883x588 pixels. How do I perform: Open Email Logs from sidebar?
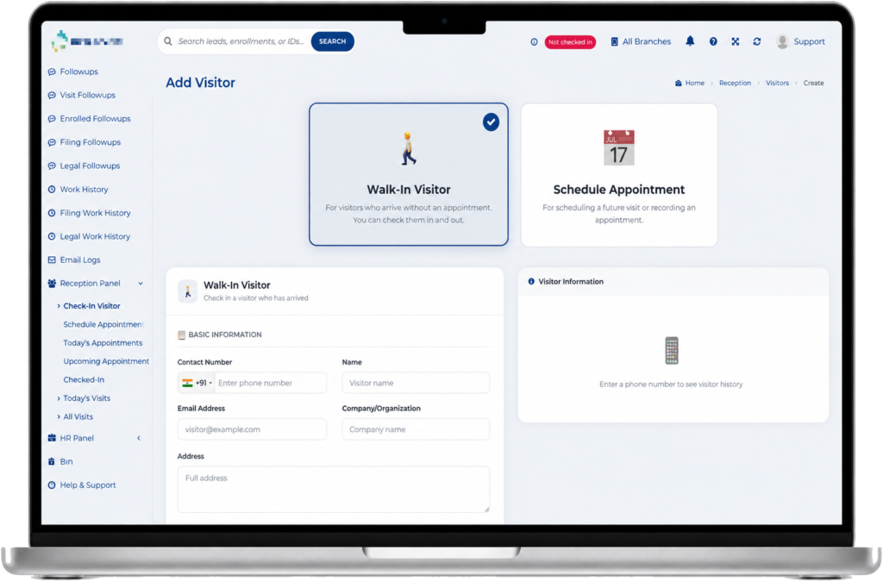pos(80,260)
